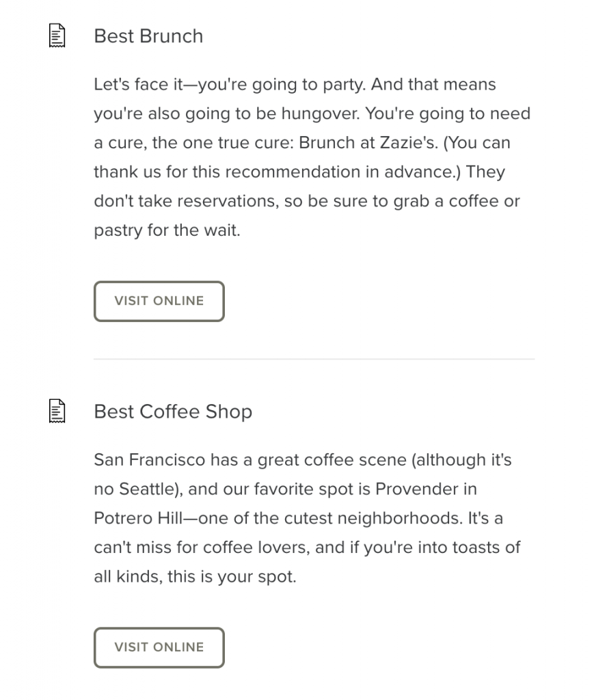Click Visit Online under the Best Coffee Shop section
This screenshot has height=700, width=592.
click(159, 648)
